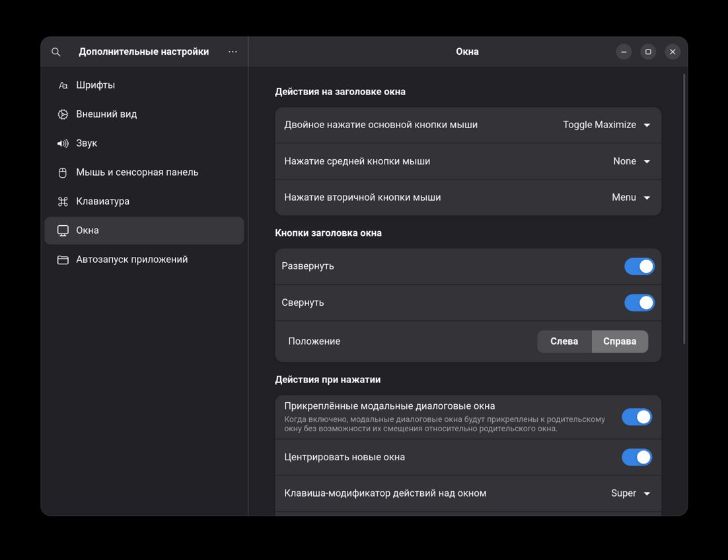This screenshot has height=560, width=728.
Task: Click the vertical scrollbar on right
Action: [x=684, y=208]
